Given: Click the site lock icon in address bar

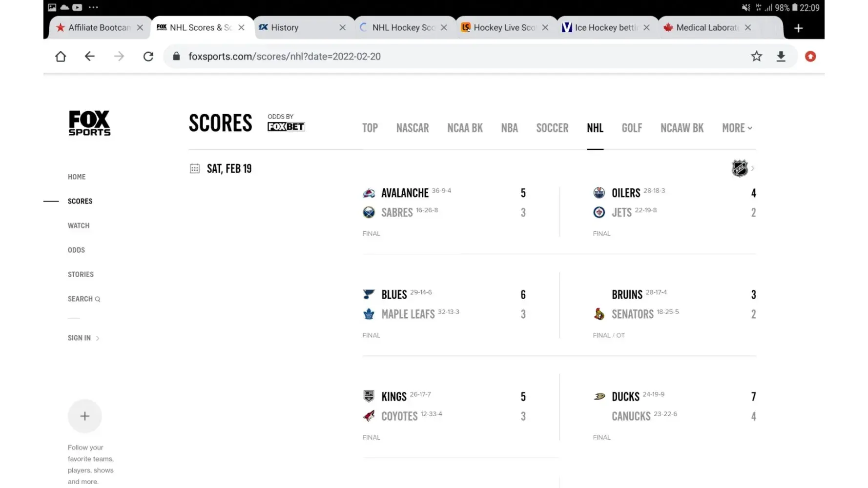Looking at the screenshot, I should tap(177, 56).
